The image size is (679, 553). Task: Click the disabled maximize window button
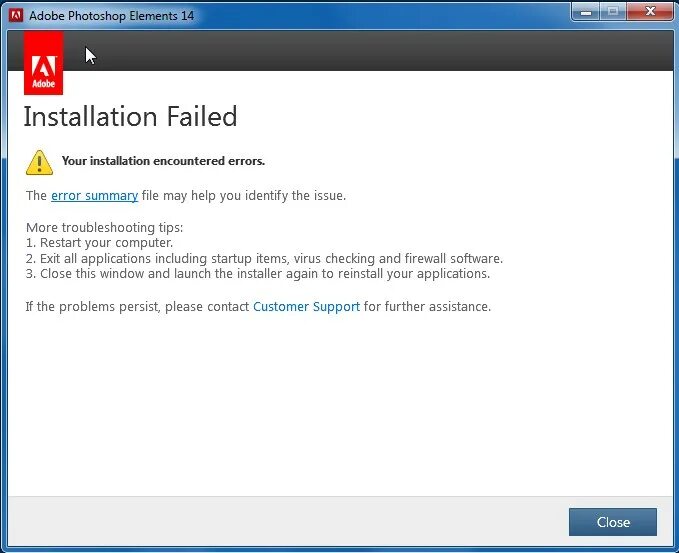613,12
